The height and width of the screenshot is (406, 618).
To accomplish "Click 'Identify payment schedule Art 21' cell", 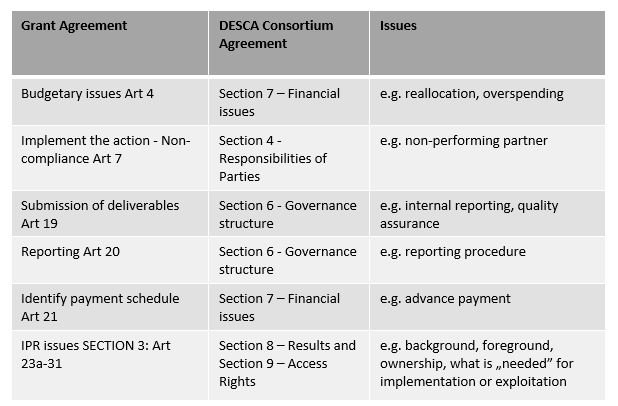I will tap(98, 307).
